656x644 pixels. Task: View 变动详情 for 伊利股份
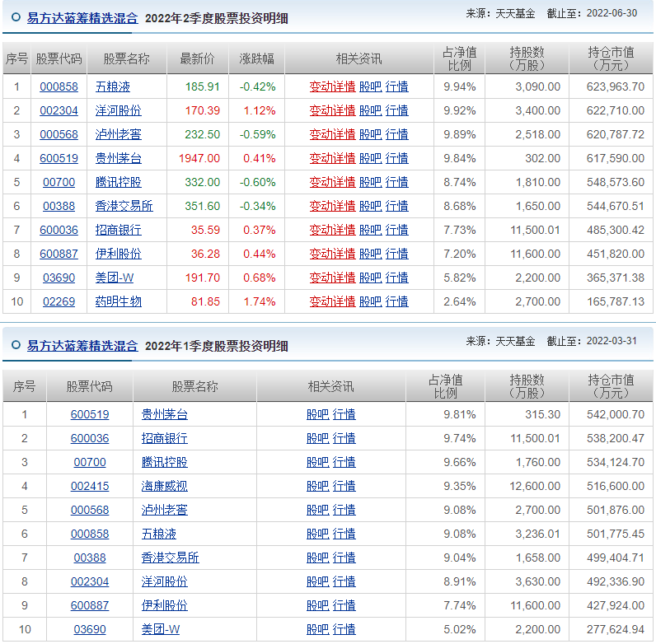pyautogui.click(x=333, y=254)
